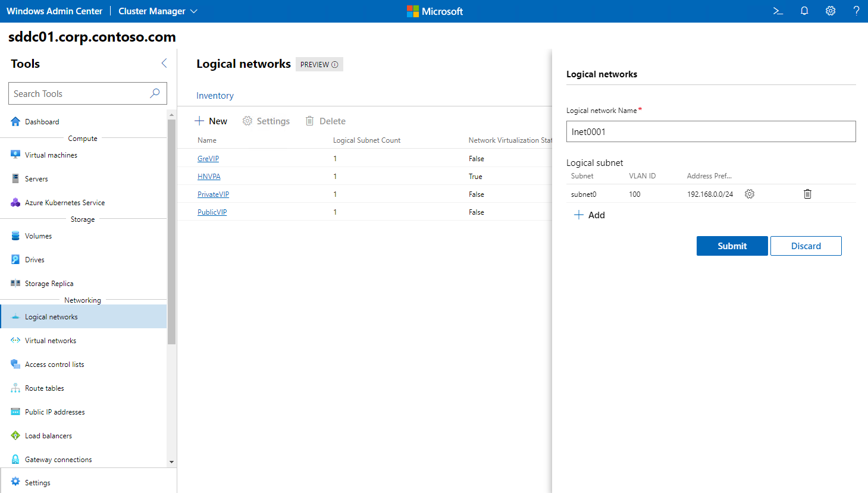The image size is (868, 493).
Task: Click the sidebar scroll up arrow
Action: click(171, 114)
